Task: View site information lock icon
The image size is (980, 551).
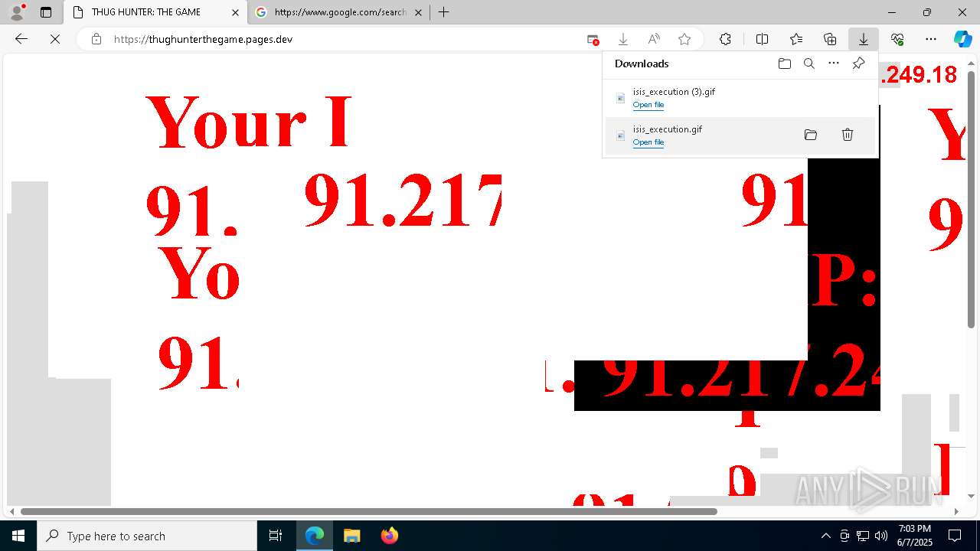Action: (96, 39)
